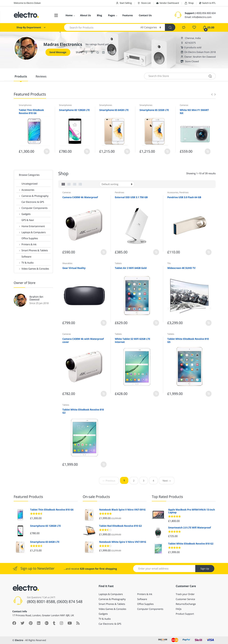Image resolution: width=228 pixels, height=644 pixels.
Task: Open the wishlist heart icon
Action: coord(194,27)
